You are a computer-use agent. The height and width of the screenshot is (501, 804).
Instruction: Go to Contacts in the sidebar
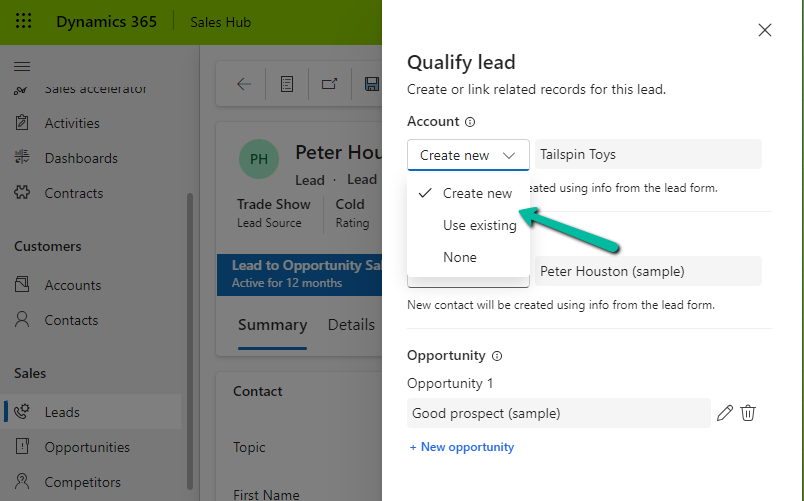point(71,320)
